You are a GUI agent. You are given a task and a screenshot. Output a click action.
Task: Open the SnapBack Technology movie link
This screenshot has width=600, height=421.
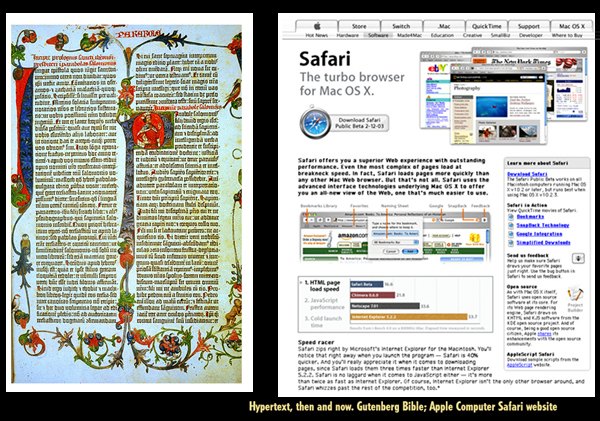(x=543, y=225)
